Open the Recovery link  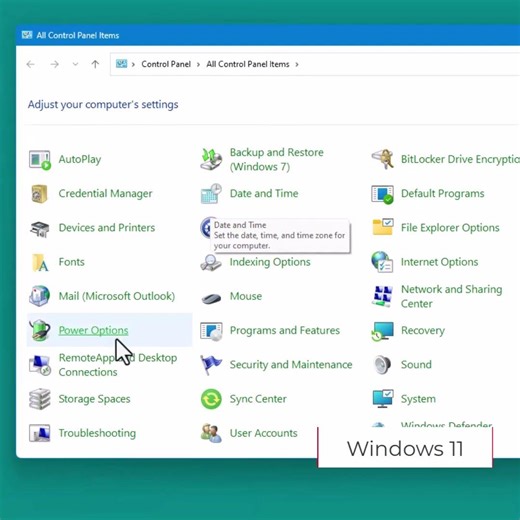click(423, 331)
